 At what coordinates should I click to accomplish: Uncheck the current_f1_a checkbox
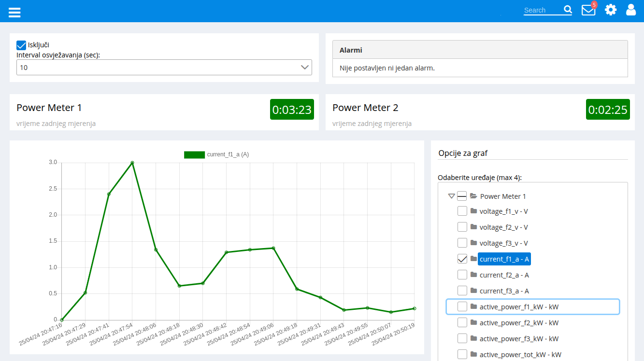coord(462,259)
